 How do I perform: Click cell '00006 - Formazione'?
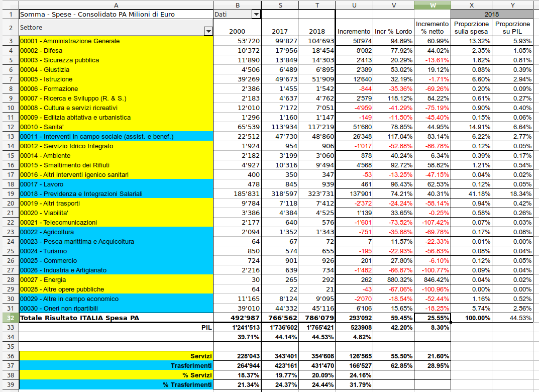(x=116, y=89)
